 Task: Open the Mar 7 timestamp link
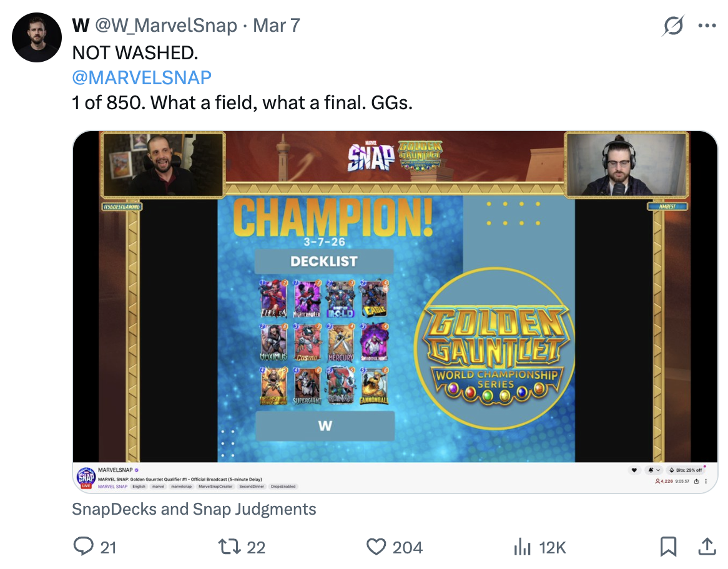click(276, 25)
